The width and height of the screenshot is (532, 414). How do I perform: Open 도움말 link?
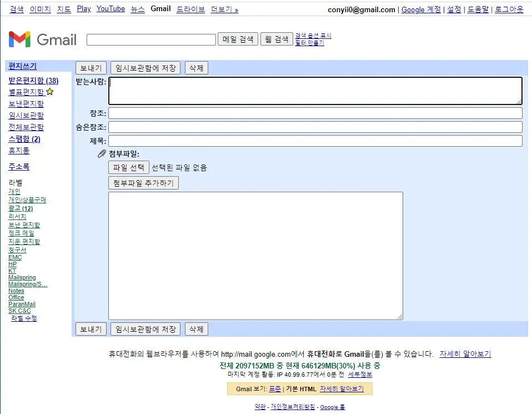(x=478, y=9)
